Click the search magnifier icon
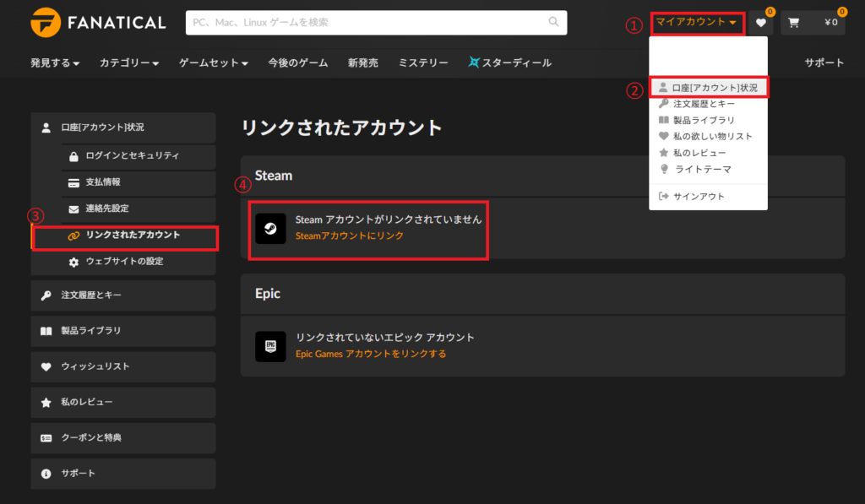The width and height of the screenshot is (865, 504). pos(553,21)
